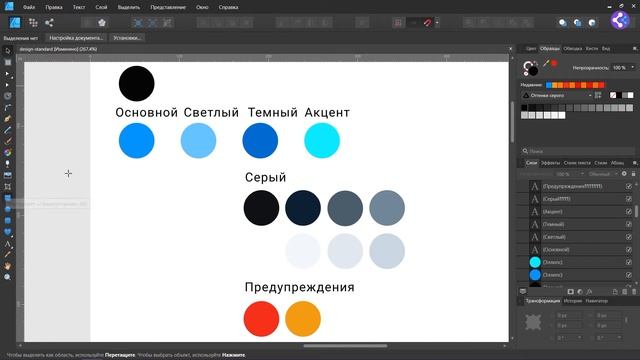Click the transform anchor point selector
This screenshot has width=640, height=360.
533,322
